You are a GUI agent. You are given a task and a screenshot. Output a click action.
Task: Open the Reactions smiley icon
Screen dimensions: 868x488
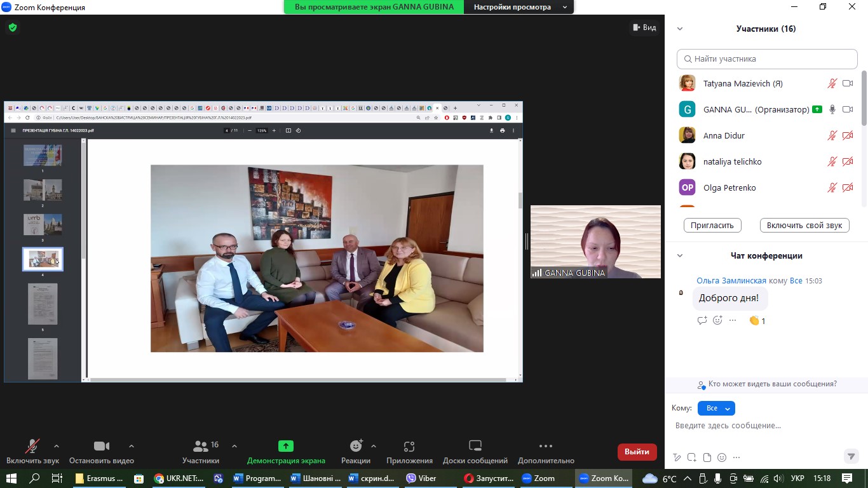[x=356, y=447]
